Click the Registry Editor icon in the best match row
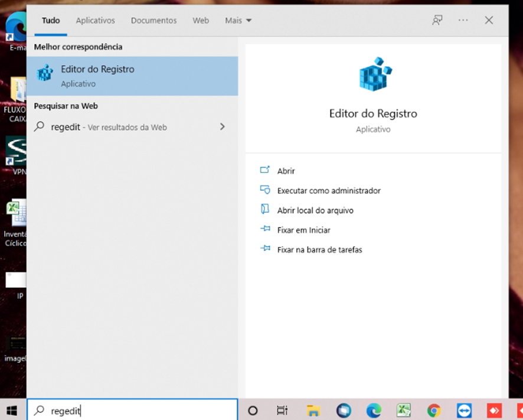This screenshot has height=420, width=523. (x=45, y=73)
